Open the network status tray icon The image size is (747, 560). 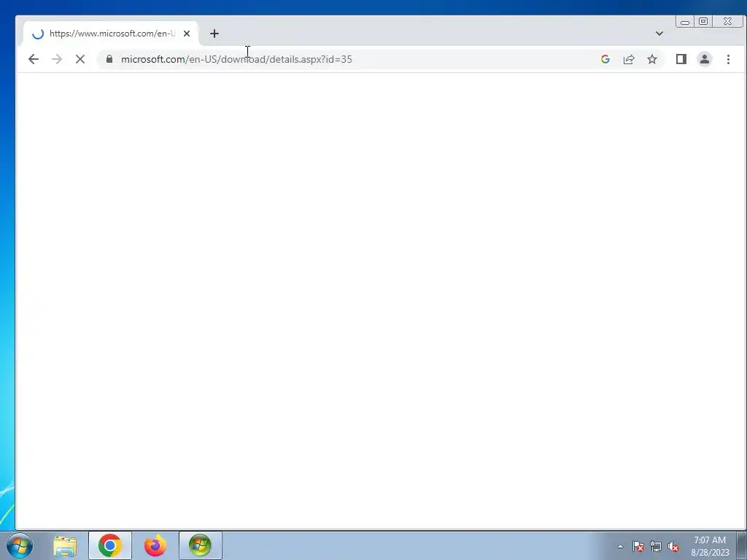click(656, 546)
